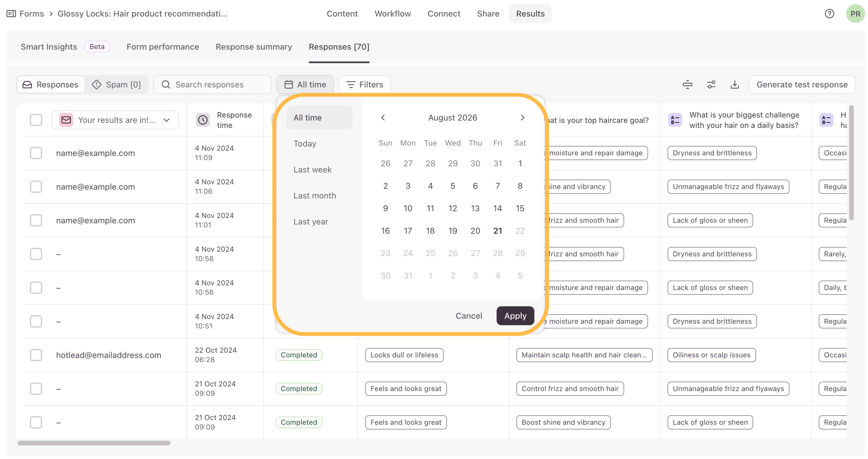Tick the select-all checkbox in table header
The image size is (868, 459).
(36, 120)
